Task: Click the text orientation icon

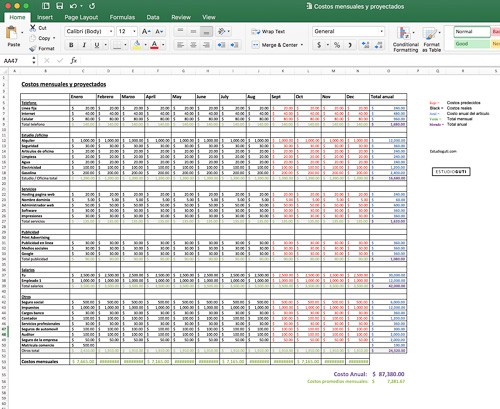Action: (x=221, y=32)
